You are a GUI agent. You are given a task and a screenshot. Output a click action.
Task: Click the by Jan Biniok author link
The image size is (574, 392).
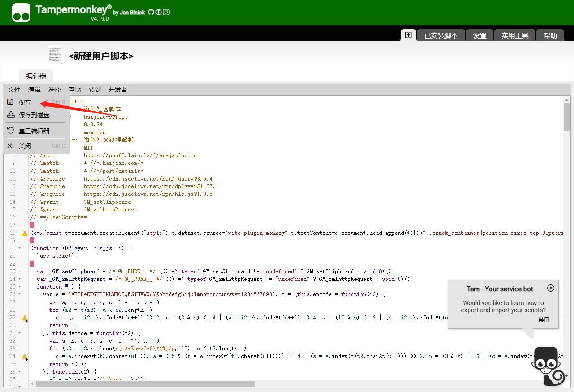pyautogui.click(x=129, y=13)
